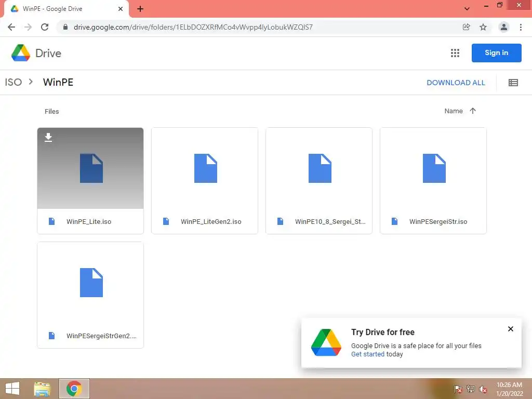
Task: Click the site lock icon in address bar
Action: click(x=65, y=27)
